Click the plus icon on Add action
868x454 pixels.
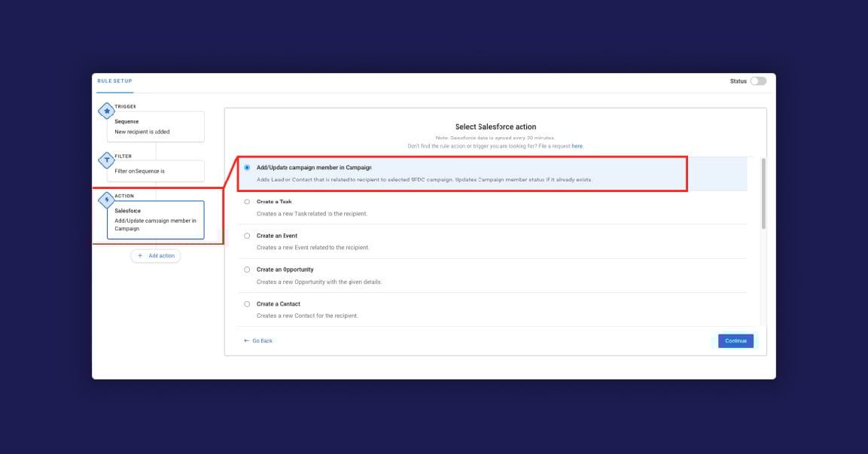click(140, 255)
